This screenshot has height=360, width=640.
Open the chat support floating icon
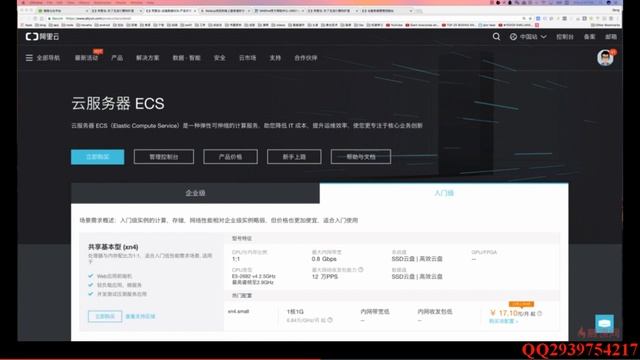[x=604, y=324]
